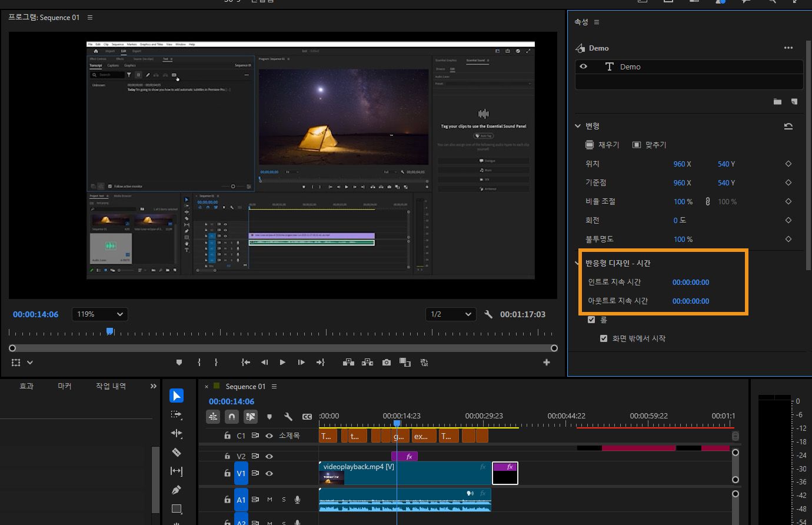
Task: Toggle V1 track output eye icon
Action: coord(269,473)
